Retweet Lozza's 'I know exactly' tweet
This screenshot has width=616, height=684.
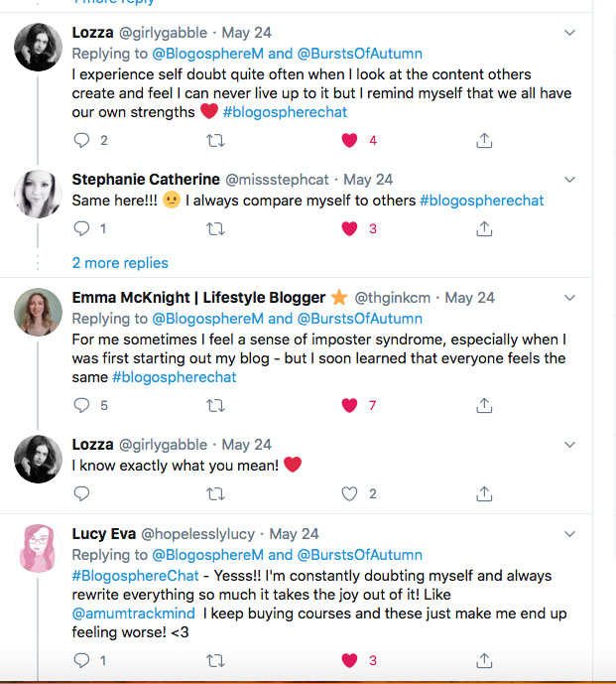point(214,493)
